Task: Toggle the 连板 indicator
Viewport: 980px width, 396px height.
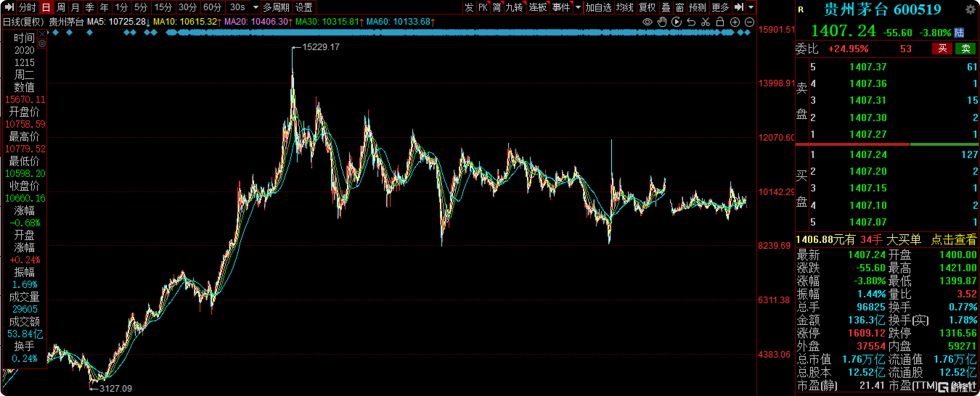Action: click(538, 7)
